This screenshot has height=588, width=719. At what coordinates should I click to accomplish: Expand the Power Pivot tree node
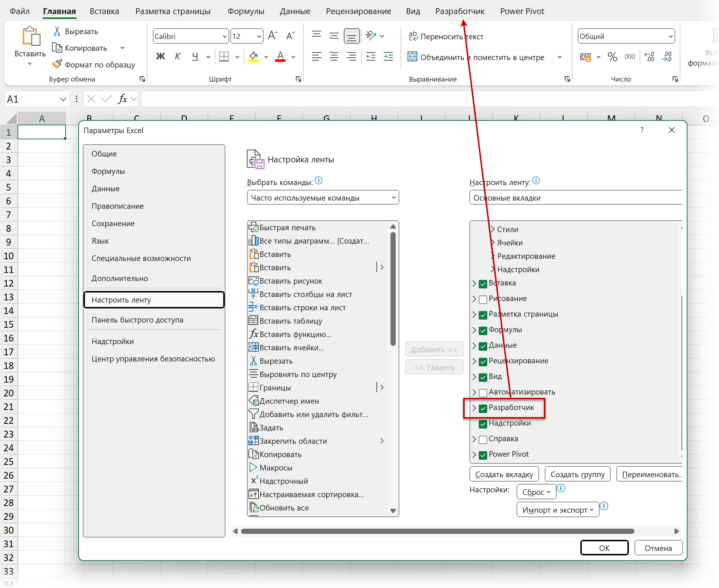coord(474,455)
